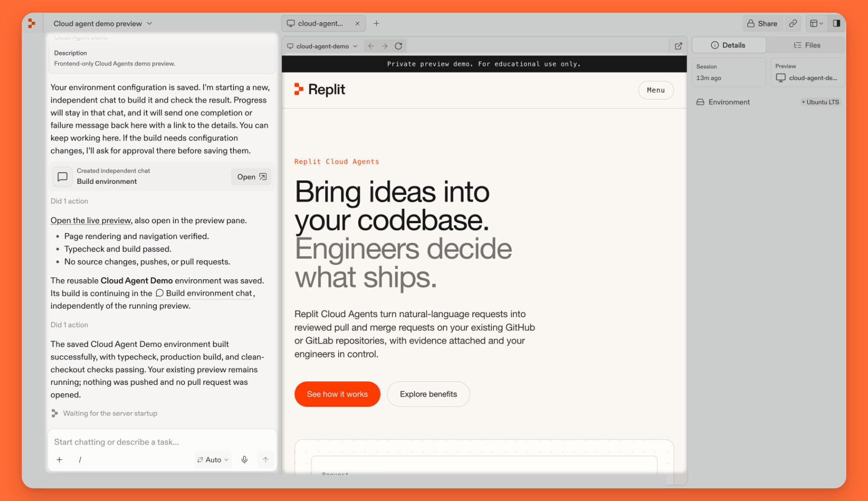Open the Build environment independent chat
868x501 pixels.
(251, 177)
